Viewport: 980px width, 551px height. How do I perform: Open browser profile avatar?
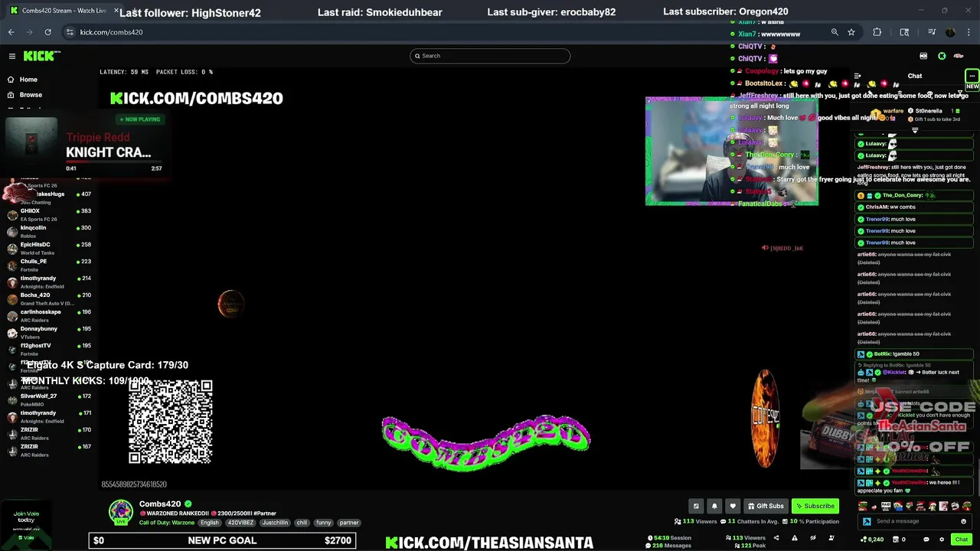coord(950,32)
